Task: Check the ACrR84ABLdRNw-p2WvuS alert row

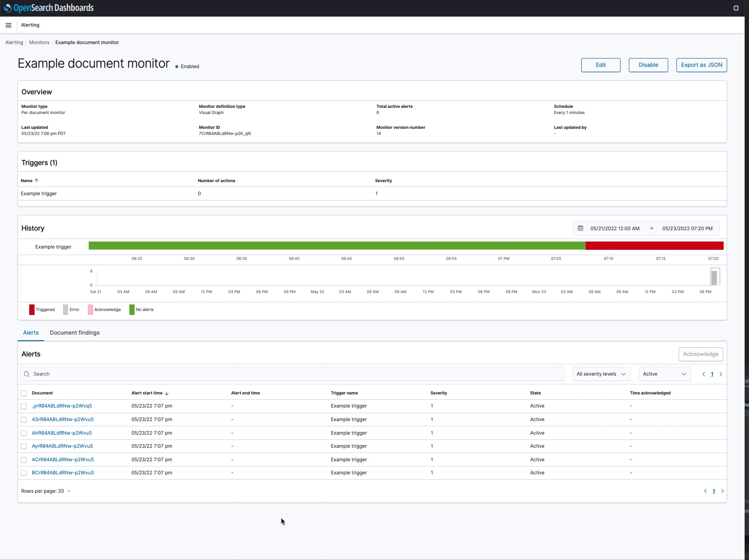Action: pos(24,460)
